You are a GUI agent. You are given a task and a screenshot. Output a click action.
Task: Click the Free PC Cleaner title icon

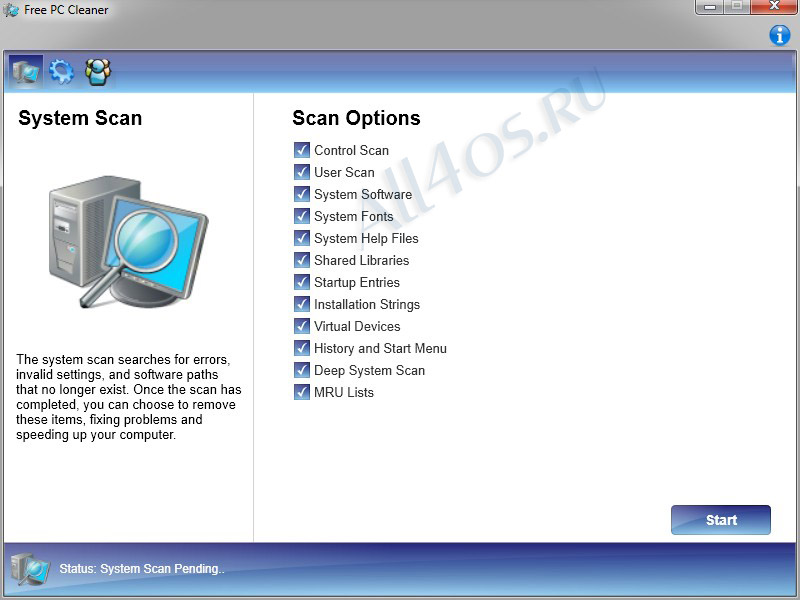(x=11, y=10)
